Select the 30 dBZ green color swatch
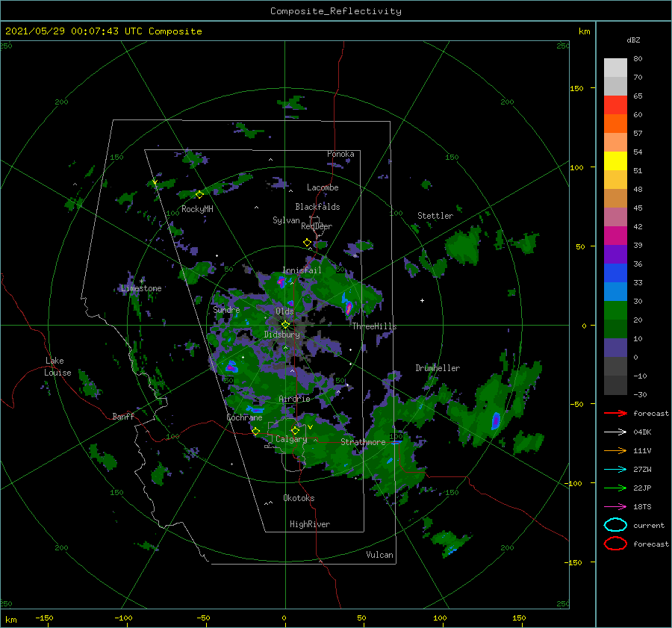Viewport: 672px width, 628px height. coord(615,310)
